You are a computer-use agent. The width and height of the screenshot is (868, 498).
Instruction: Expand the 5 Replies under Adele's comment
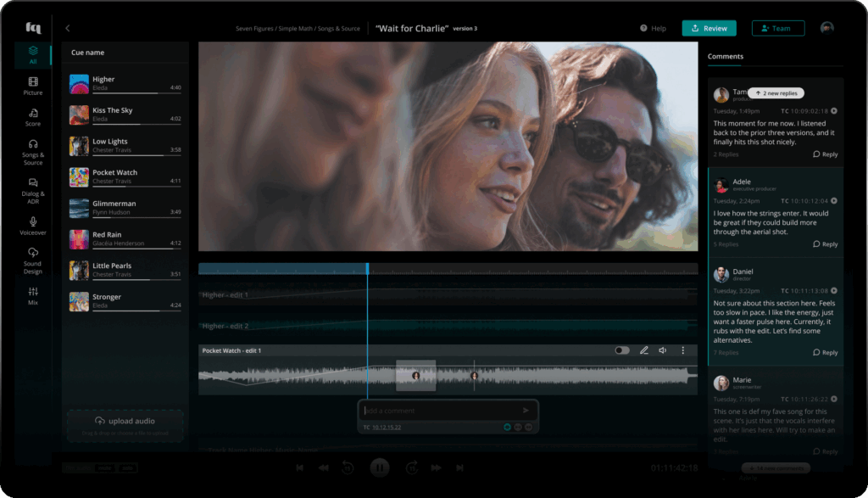point(726,244)
